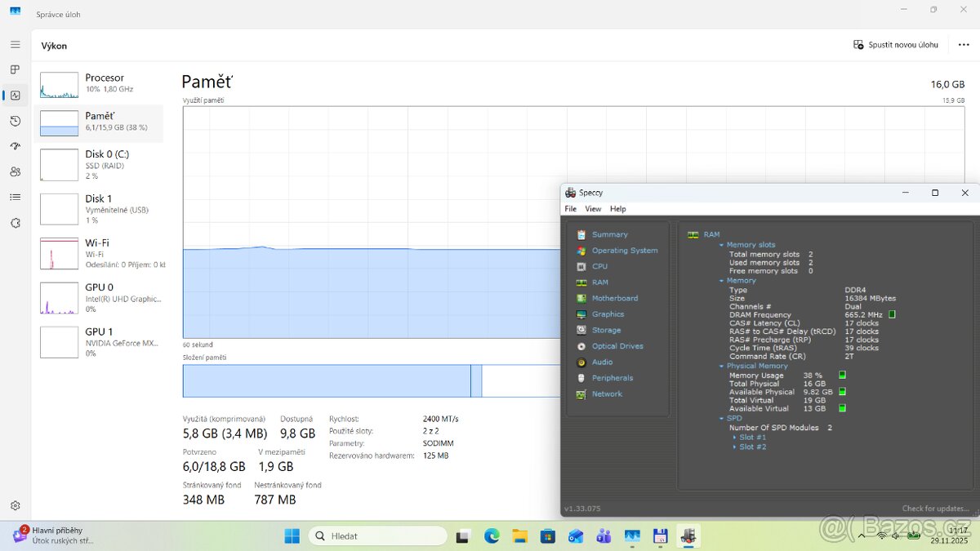
Task: Open Task Manager hamburger navigation menu
Action: (15, 44)
